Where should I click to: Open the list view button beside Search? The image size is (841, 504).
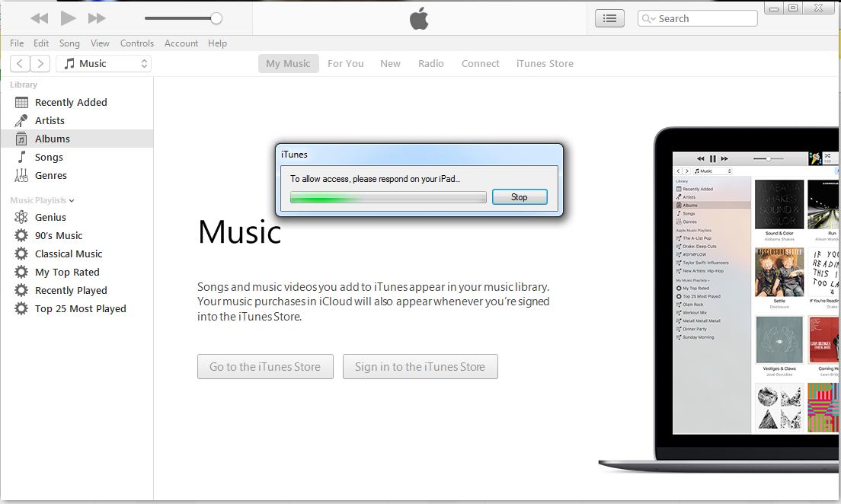click(609, 18)
